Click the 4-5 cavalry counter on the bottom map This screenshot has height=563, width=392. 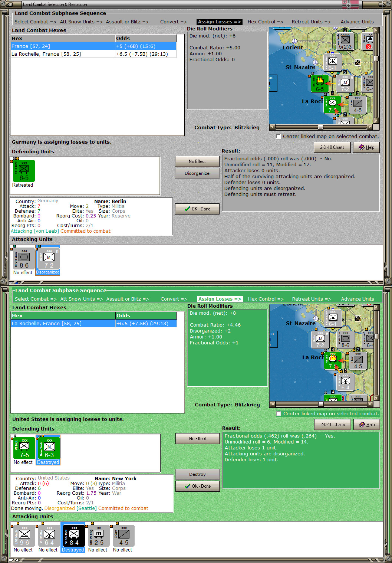pos(358,361)
